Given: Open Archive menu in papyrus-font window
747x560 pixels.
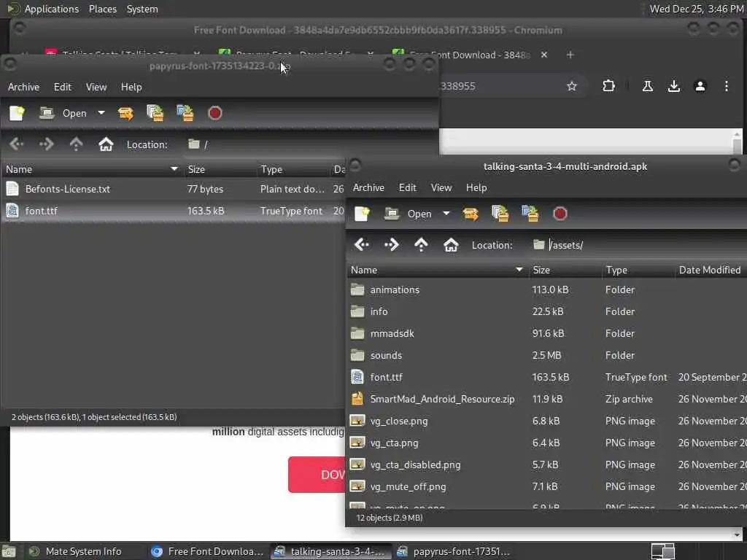Looking at the screenshot, I should point(23,87).
